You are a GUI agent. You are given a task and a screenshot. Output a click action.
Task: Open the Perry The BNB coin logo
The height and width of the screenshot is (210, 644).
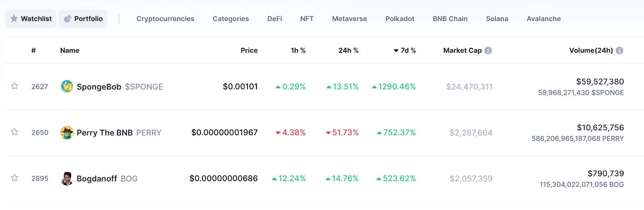(x=67, y=132)
